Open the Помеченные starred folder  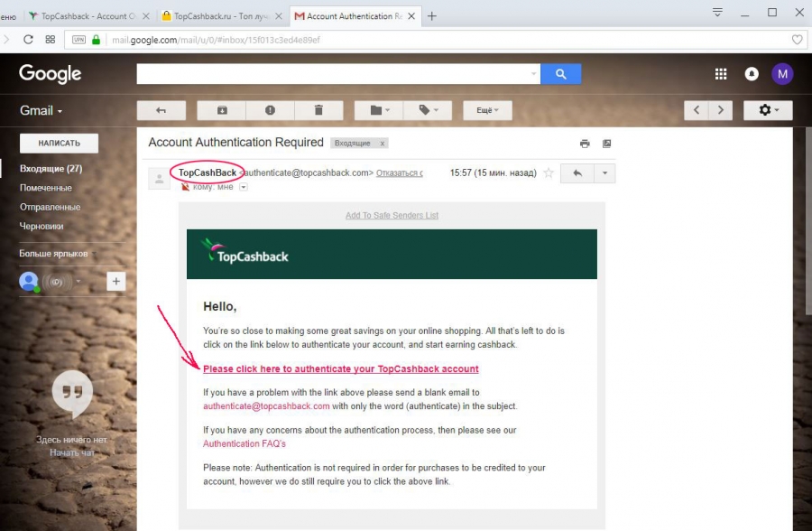click(46, 188)
